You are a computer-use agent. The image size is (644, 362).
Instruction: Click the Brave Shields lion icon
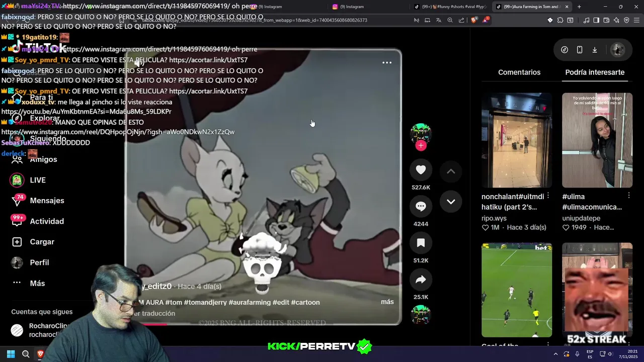474,20
